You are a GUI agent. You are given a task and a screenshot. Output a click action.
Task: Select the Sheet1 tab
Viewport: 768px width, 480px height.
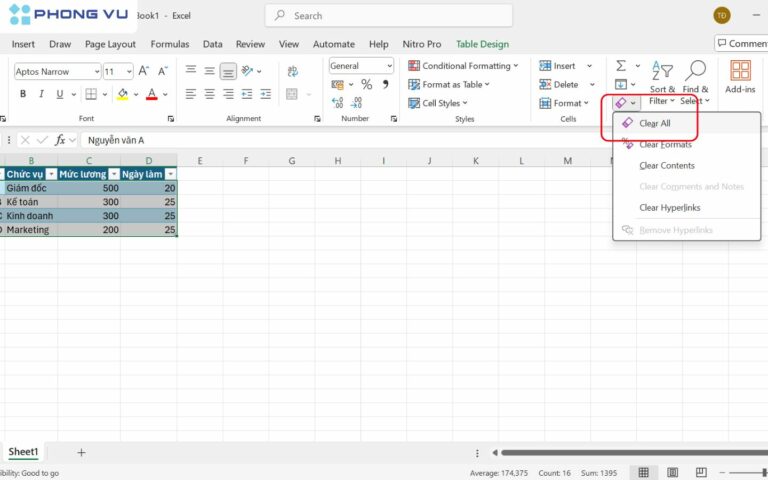tap(23, 452)
